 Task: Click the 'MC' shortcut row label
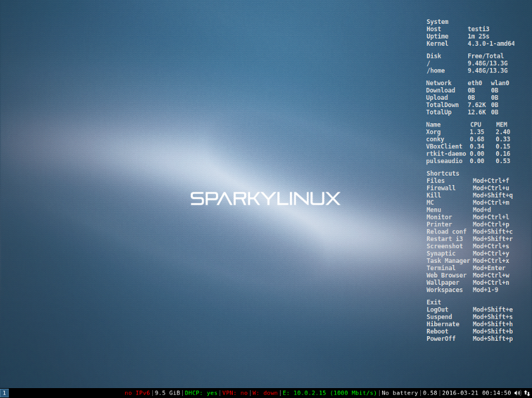[x=430, y=203]
